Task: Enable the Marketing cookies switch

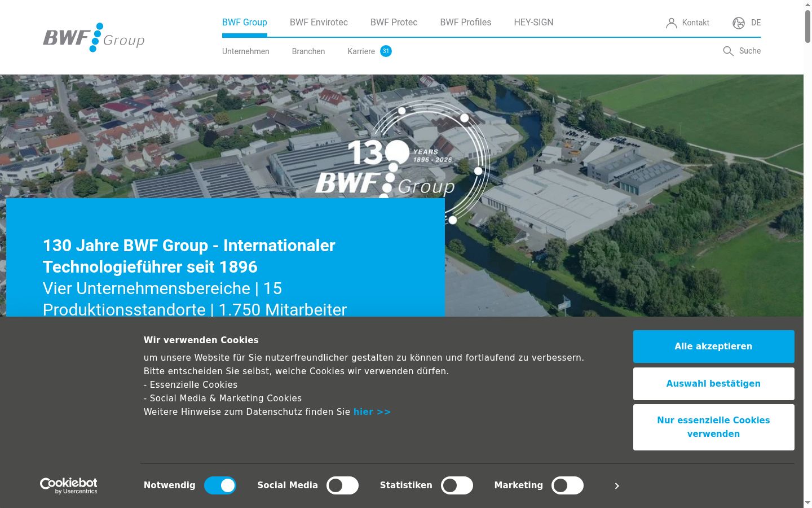Action: (x=567, y=485)
